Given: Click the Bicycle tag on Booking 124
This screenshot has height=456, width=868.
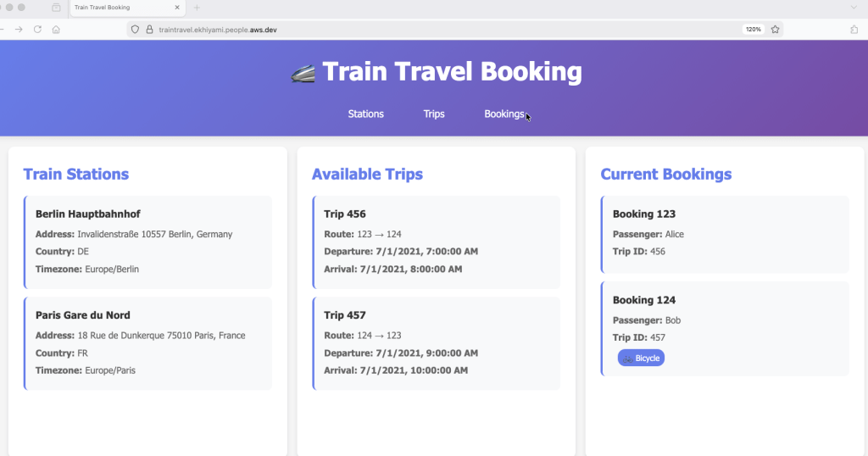Looking at the screenshot, I should click(642, 359).
